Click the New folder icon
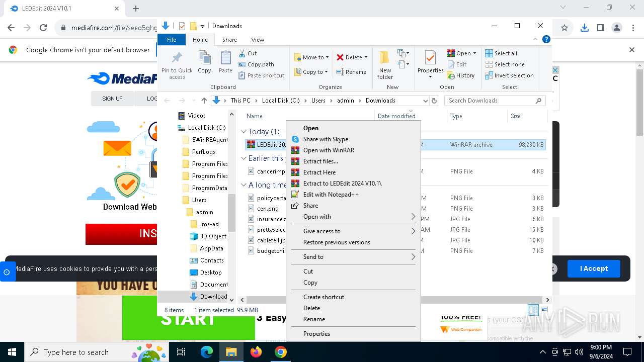Screen dimensions: 644x362 click(x=385, y=58)
